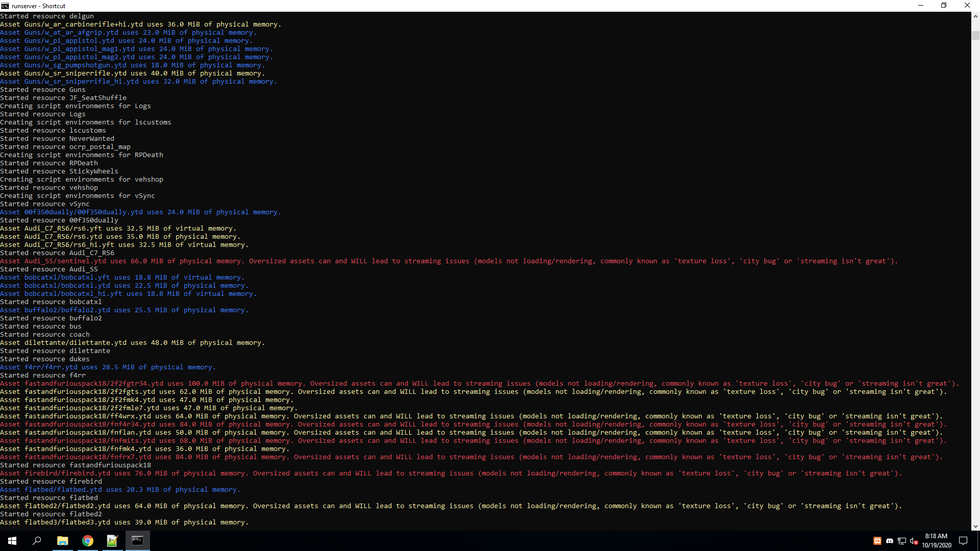Click the console window icon in title bar
980x551 pixels.
(5, 6)
